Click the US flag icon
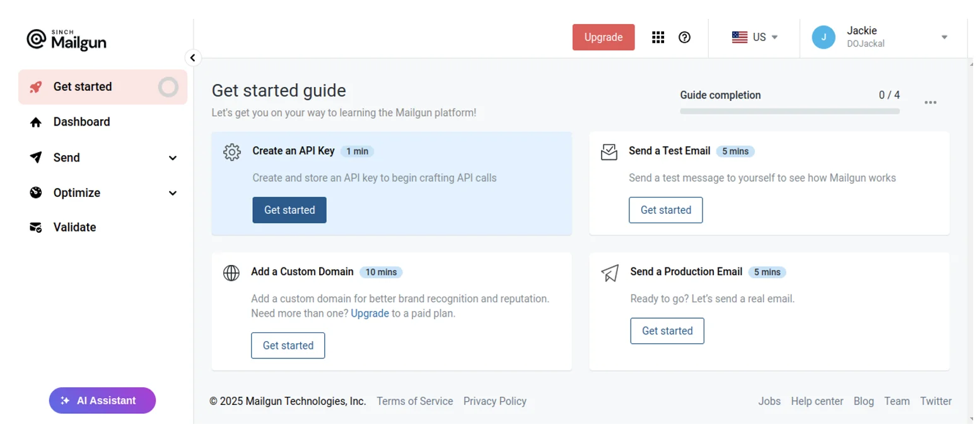The width and height of the screenshot is (980, 434). [740, 37]
